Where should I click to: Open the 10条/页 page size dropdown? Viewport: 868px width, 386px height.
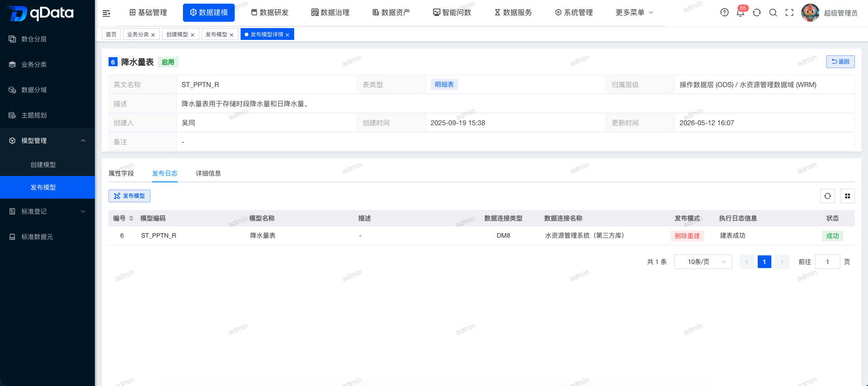click(x=703, y=262)
